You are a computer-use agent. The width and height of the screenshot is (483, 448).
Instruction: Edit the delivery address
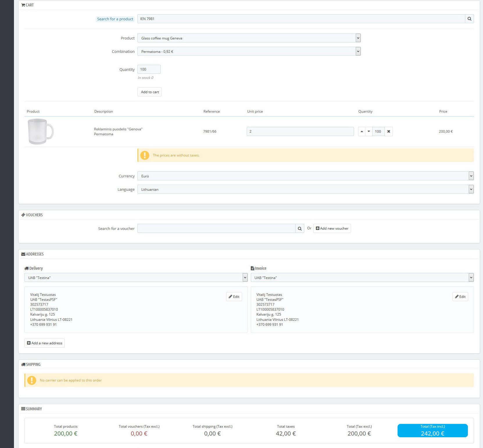tap(234, 297)
